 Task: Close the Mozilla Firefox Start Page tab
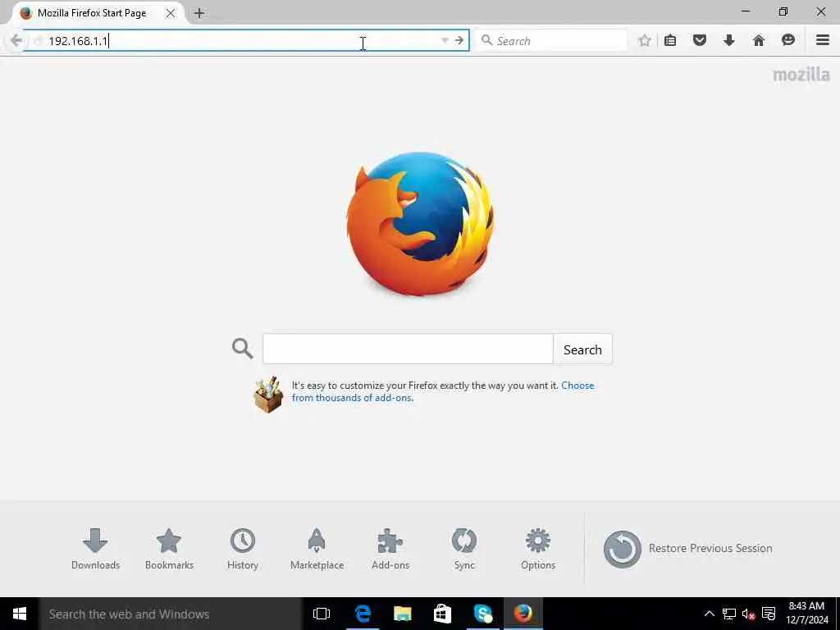pos(171,13)
